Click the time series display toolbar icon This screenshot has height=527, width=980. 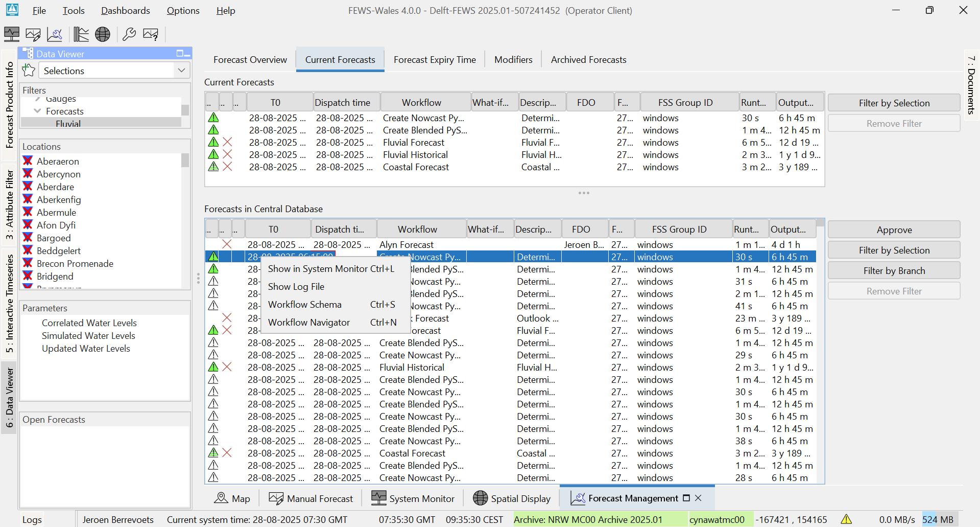pos(81,34)
